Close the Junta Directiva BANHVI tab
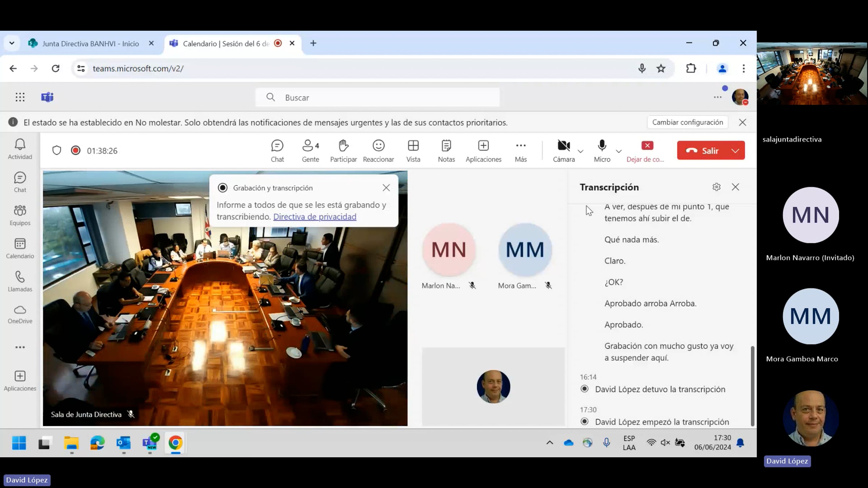Viewport: 868px width, 488px height. pos(151,43)
